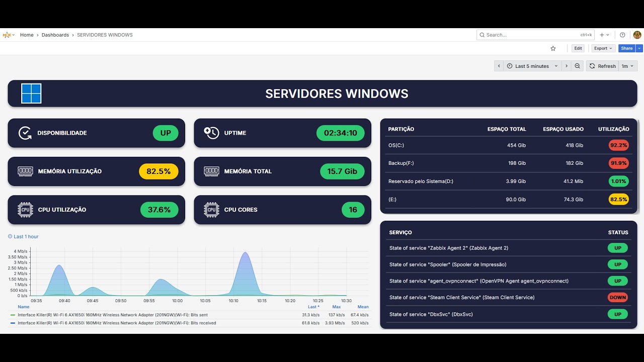Click the CPU Utilização chip icon
The width and height of the screenshot is (644, 362).
tap(25, 210)
